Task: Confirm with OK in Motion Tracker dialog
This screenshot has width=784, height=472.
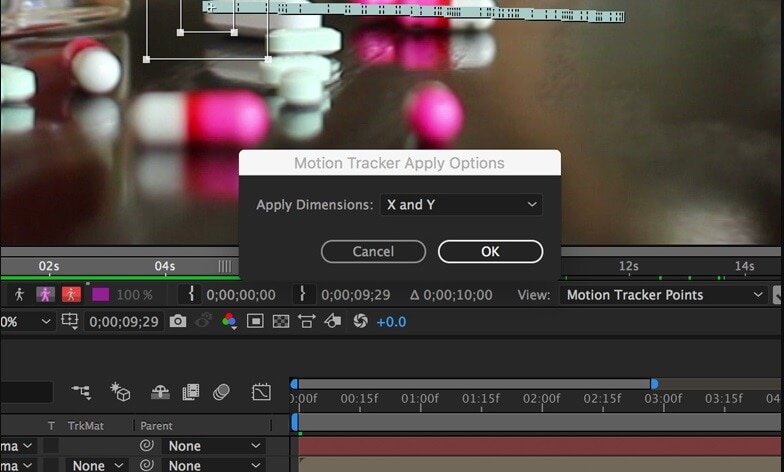Action: (490, 252)
